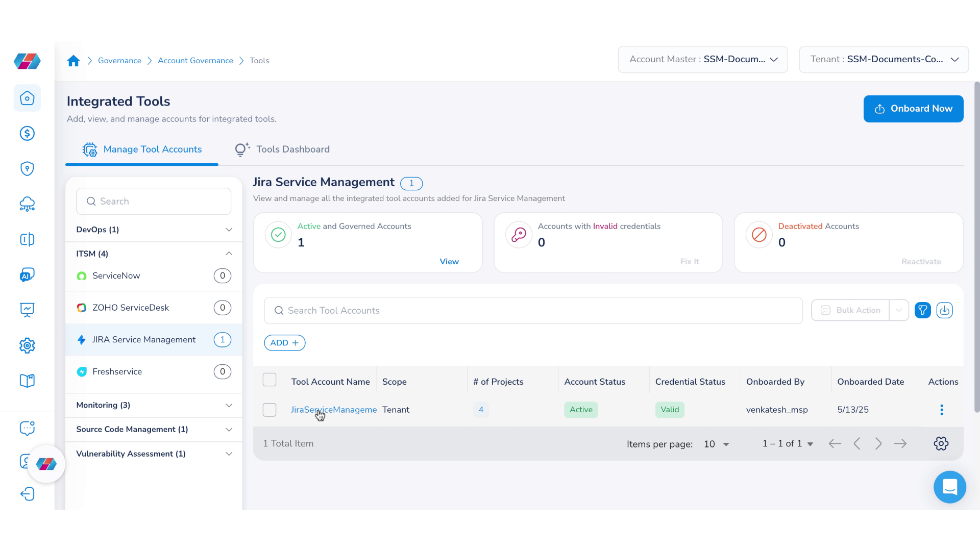The image size is (980, 551).
Task: Open the Tenant dropdown
Action: click(884, 60)
